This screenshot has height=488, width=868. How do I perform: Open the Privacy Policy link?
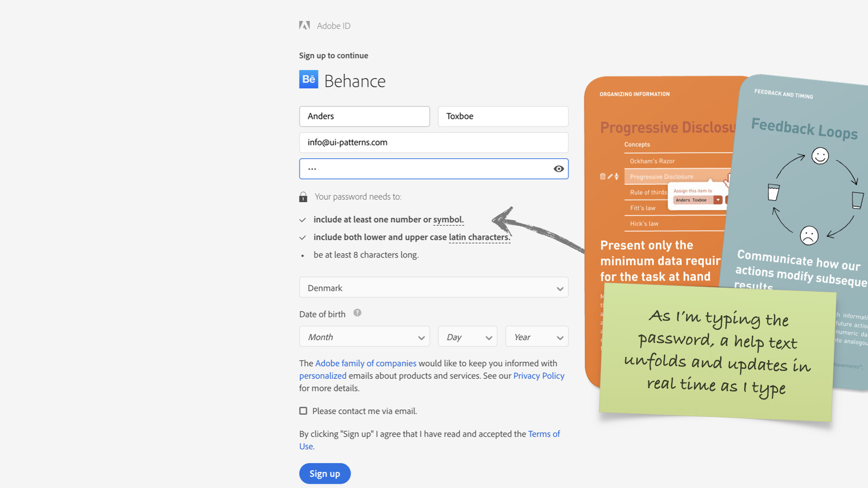538,376
